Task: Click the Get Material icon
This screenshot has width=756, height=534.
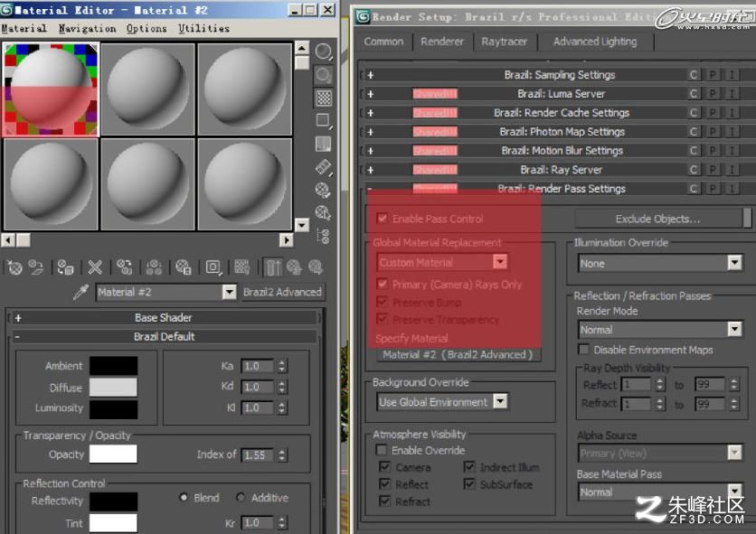Action: [14, 267]
